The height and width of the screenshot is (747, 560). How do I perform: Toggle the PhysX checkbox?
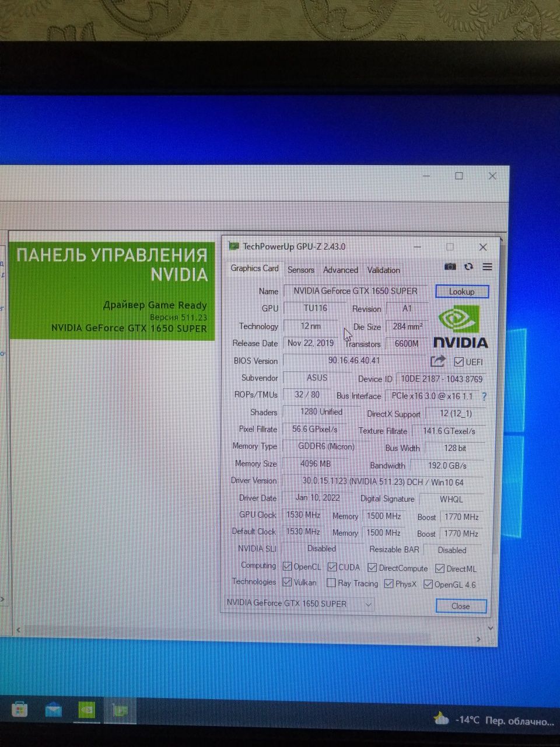coord(389,584)
